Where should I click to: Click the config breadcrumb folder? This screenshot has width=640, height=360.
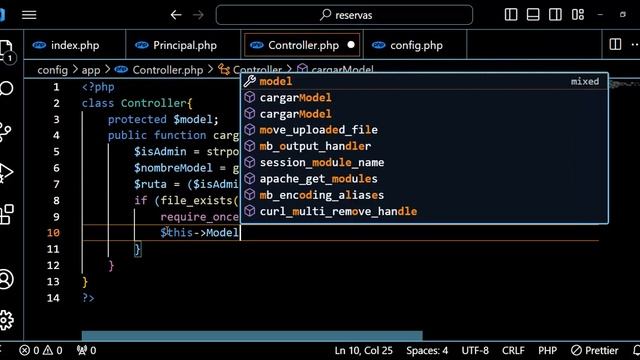click(52, 70)
